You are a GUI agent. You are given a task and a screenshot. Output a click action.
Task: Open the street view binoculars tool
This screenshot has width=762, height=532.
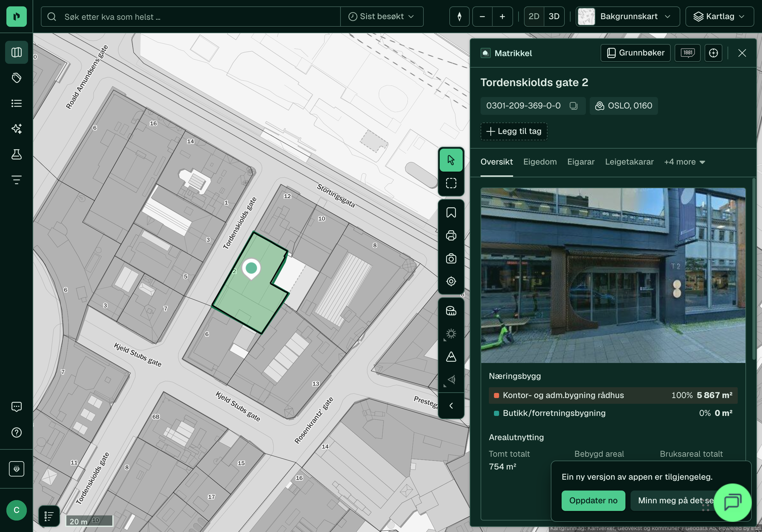451,311
